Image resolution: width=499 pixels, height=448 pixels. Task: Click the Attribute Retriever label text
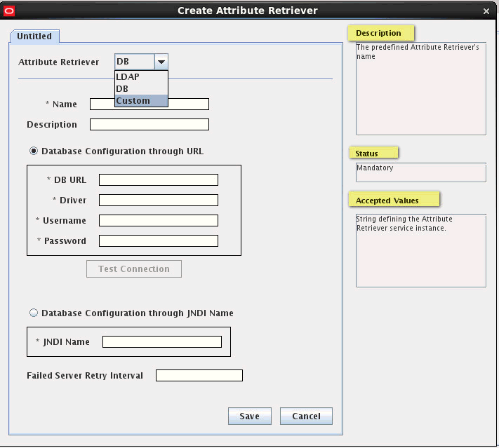[58, 62]
